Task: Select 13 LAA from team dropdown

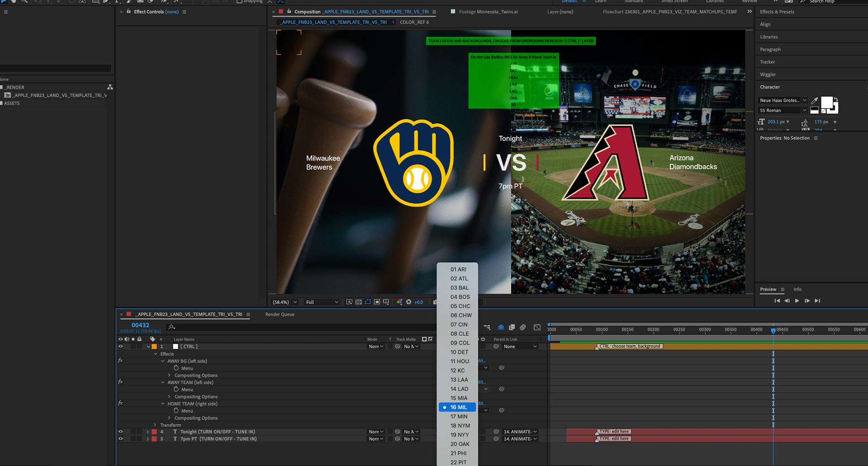Action: [x=458, y=380]
